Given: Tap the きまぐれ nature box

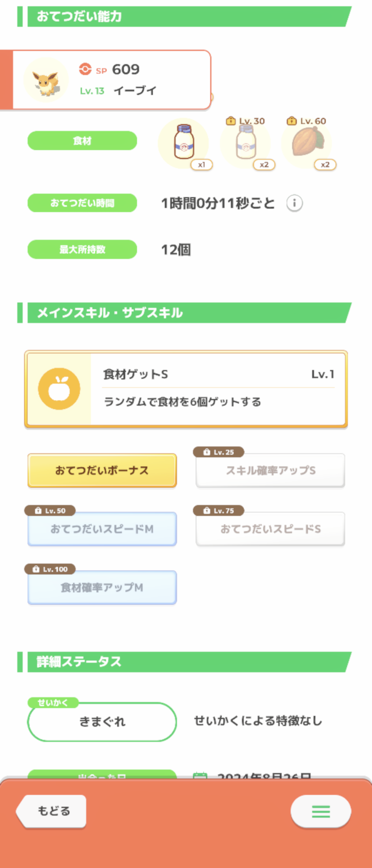Looking at the screenshot, I should [x=102, y=722].
